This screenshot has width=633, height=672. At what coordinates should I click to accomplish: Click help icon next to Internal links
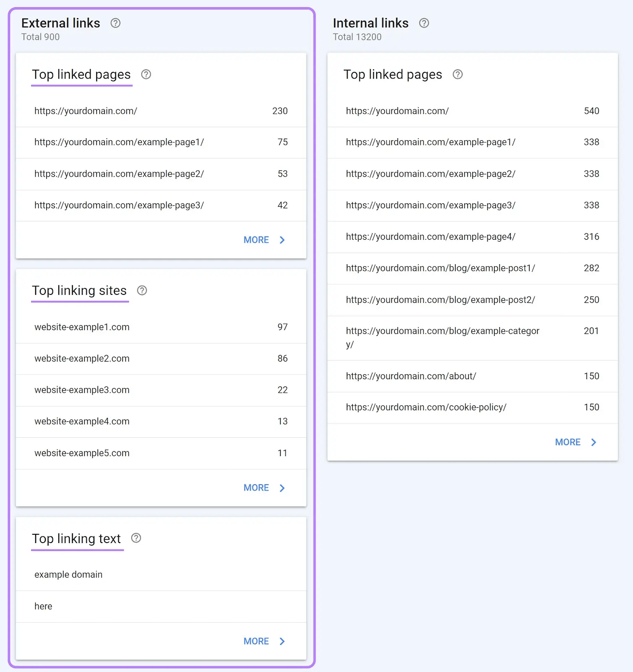[424, 23]
